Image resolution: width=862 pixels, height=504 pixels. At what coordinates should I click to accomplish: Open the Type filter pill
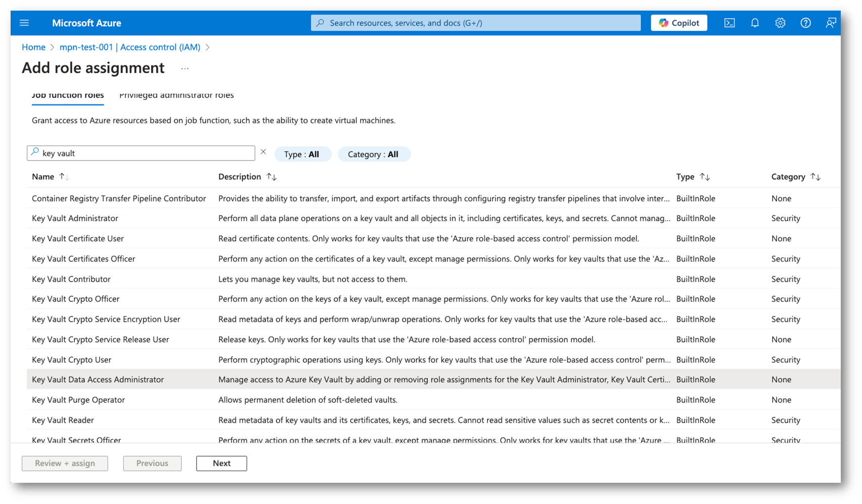302,155
